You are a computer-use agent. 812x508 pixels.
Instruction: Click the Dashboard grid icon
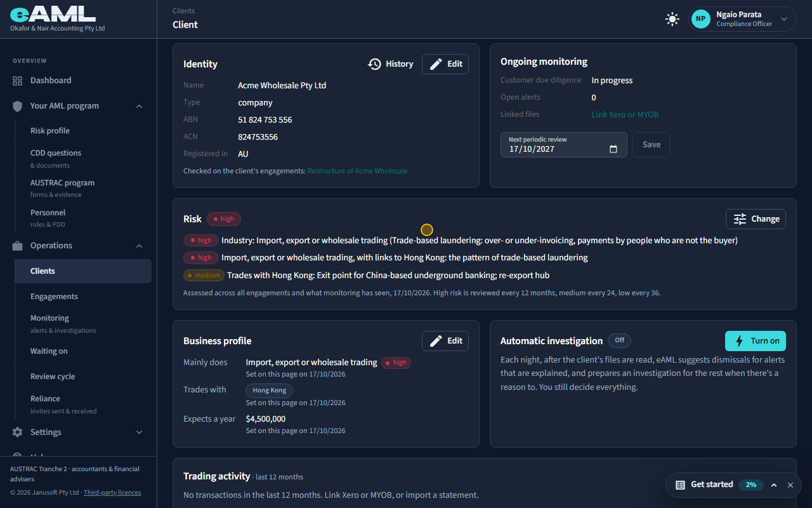(x=18, y=81)
